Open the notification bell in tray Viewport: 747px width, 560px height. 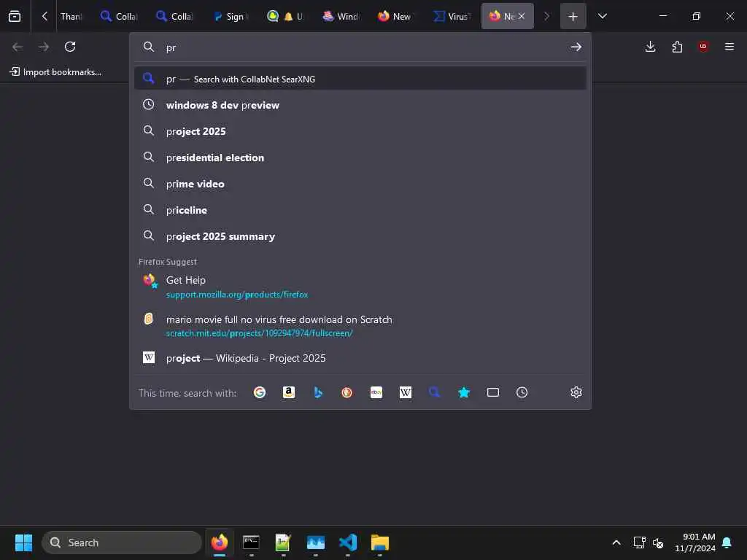pos(727,542)
